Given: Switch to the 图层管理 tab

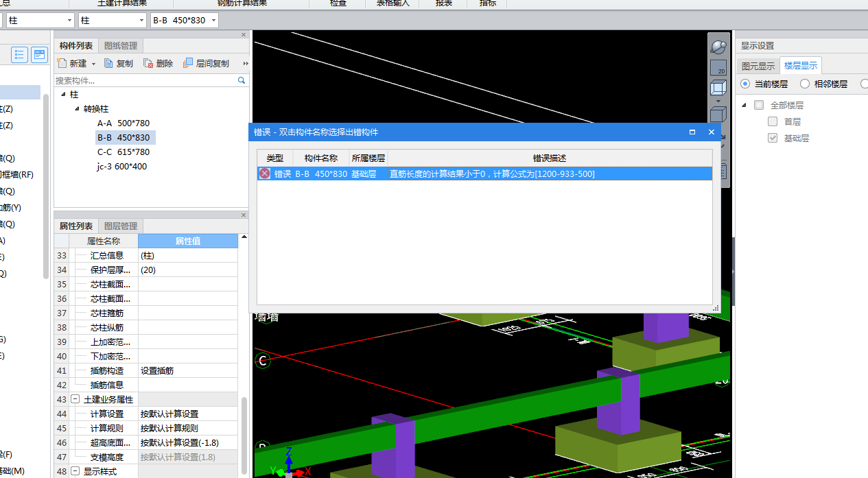Looking at the screenshot, I should click(x=121, y=226).
